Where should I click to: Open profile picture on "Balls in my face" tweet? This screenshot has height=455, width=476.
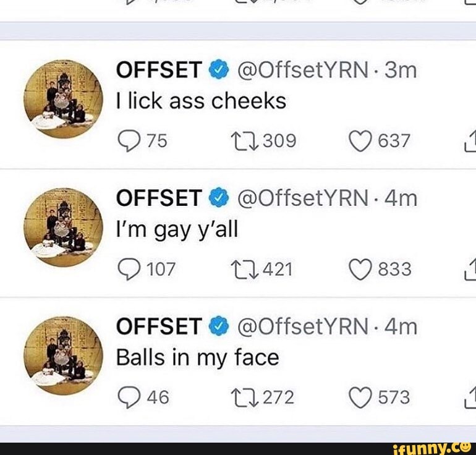pos(64,355)
